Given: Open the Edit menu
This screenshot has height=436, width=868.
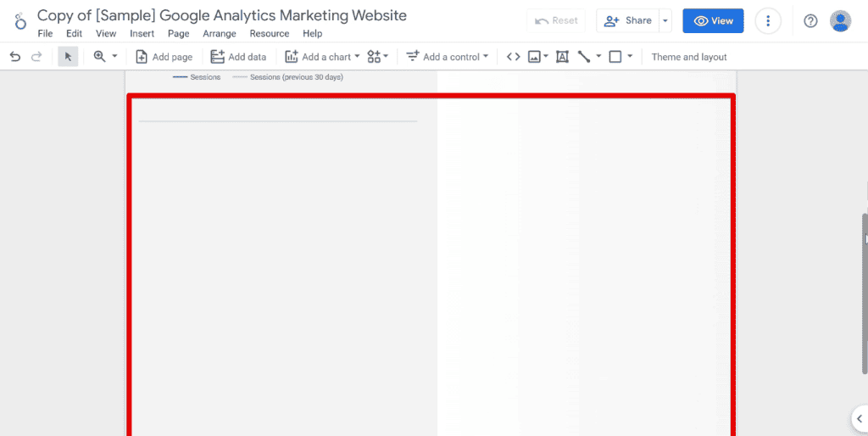Looking at the screenshot, I should 75,33.
